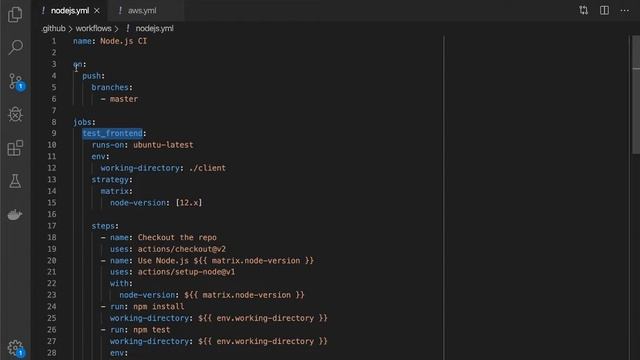Open the Docker view
The height and width of the screenshot is (360, 640).
pos(15,215)
